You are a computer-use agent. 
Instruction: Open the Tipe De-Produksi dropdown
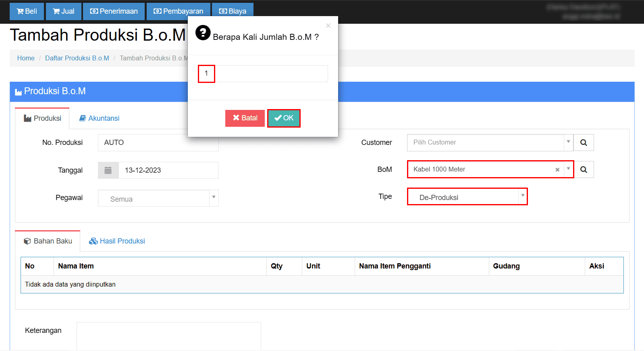467,197
